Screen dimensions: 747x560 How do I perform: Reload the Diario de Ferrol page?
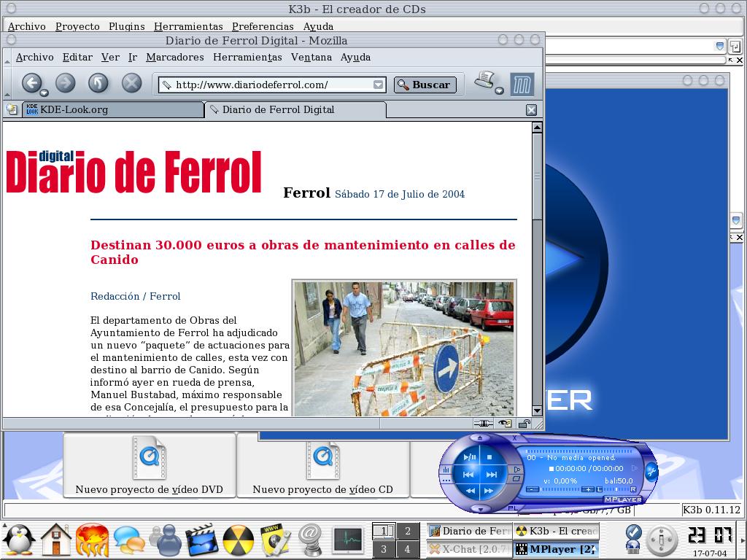click(98, 83)
